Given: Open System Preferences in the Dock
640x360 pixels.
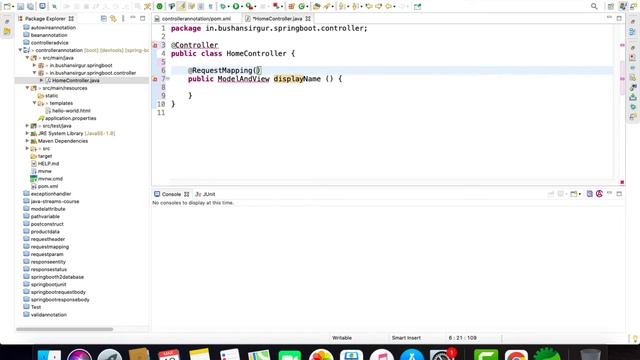Looking at the screenshot, I should 442,356.
